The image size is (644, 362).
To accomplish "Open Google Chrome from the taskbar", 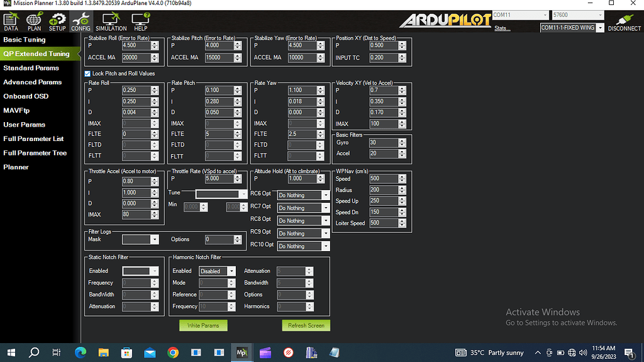I will point(173,353).
